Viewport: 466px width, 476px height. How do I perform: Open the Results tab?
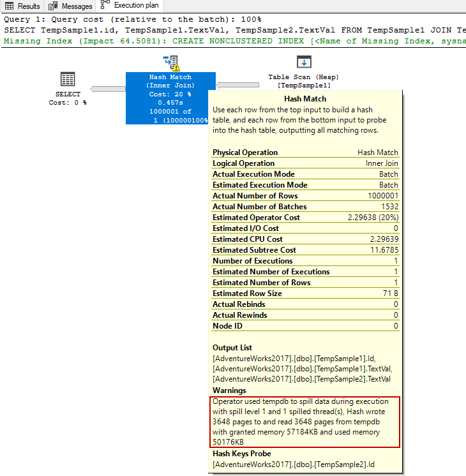click(x=22, y=6)
